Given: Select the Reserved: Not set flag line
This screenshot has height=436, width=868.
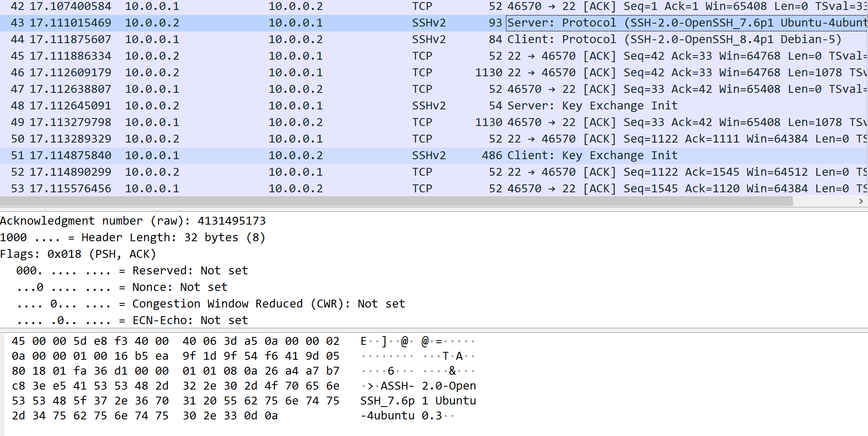Looking at the screenshot, I should pyautogui.click(x=132, y=271).
